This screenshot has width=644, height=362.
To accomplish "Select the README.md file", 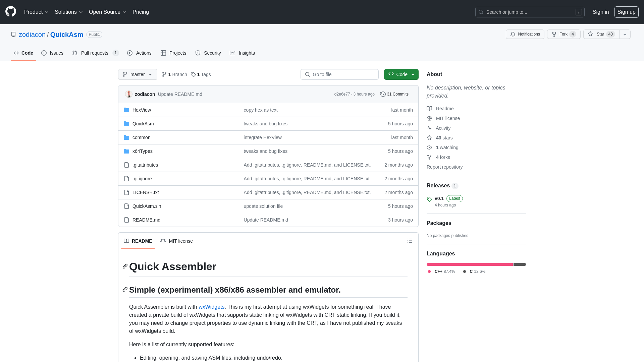I will point(146,220).
